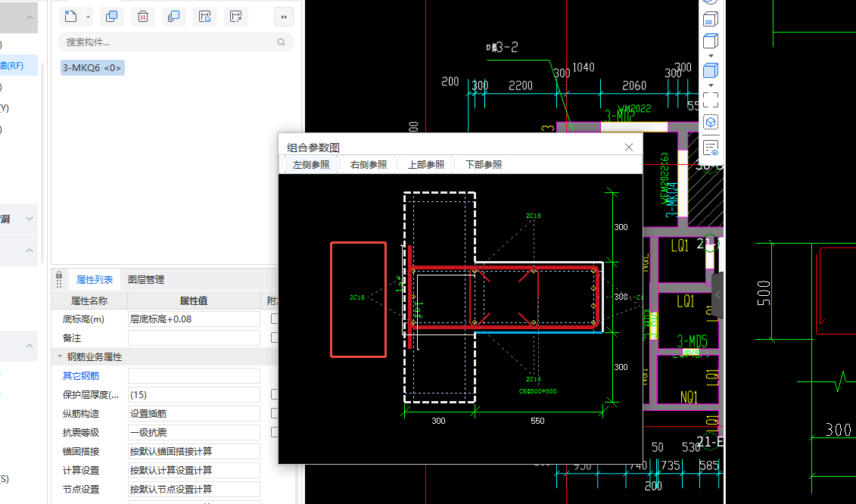Click the dashed-square full screen icon
This screenshot has width=856, height=504.
point(710,100)
